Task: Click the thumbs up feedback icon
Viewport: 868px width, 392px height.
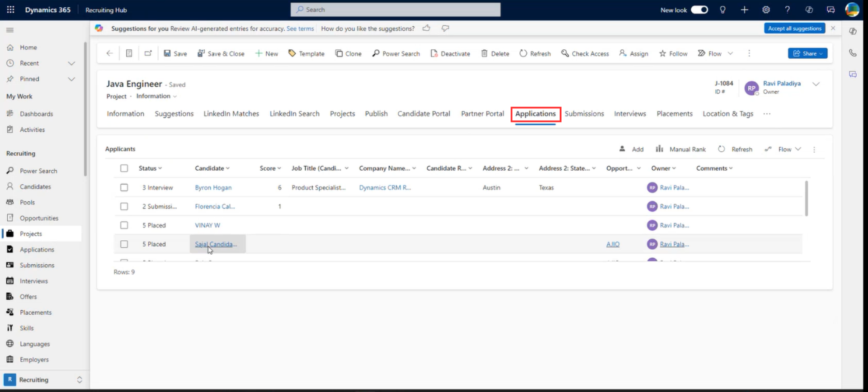Action: click(426, 28)
